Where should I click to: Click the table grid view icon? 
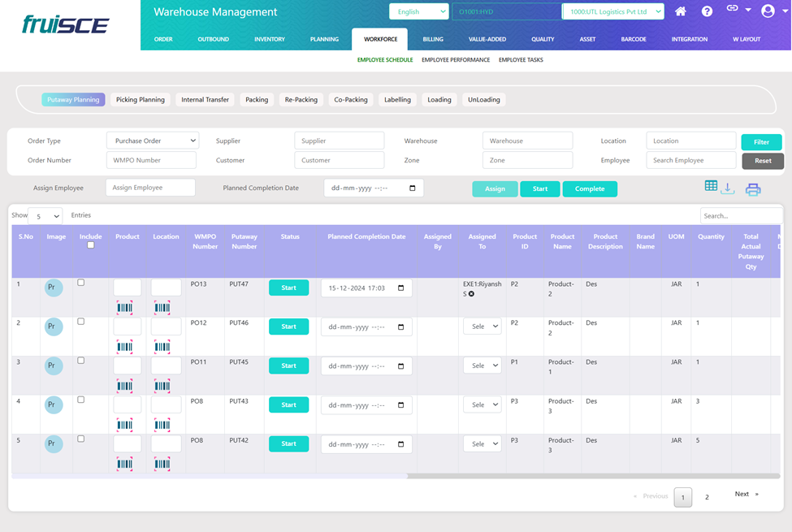pos(711,186)
